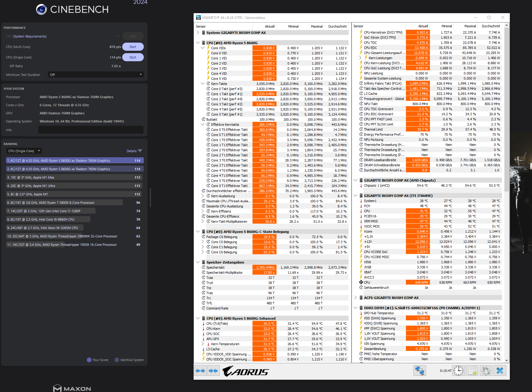532x392 pixels.
Task: Click the scroll-down arrow of the HWiNFO scrollbar
Action: tap(506, 360)
